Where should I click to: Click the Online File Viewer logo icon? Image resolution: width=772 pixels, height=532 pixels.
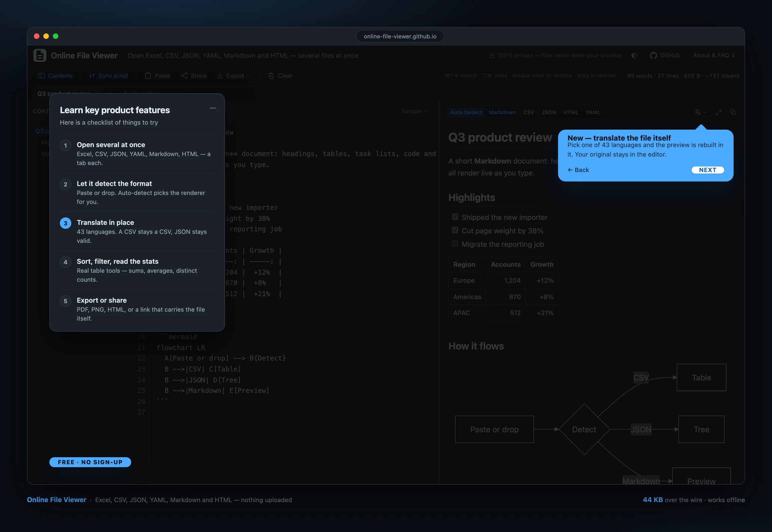(40, 55)
